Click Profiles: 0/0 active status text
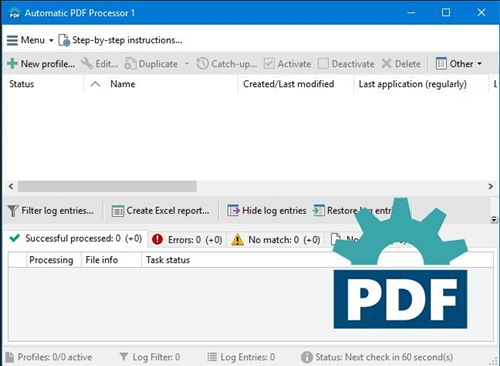Screen dimensions: 500x366 [x=55, y=357]
